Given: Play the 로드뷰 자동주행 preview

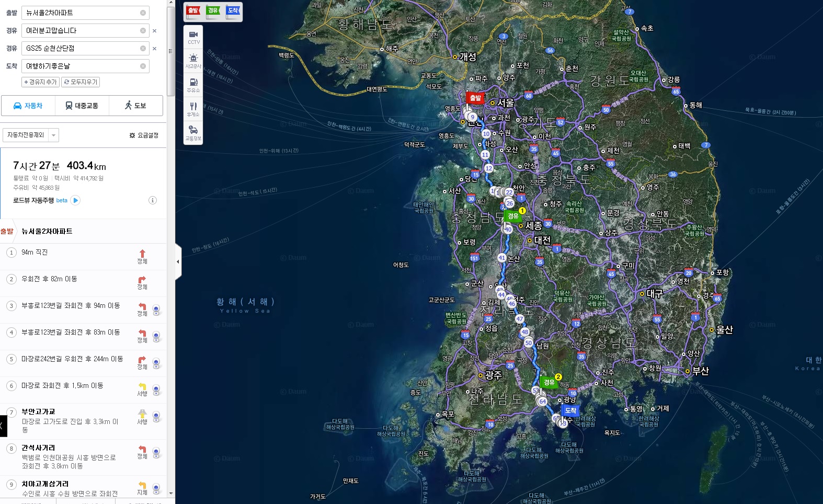Looking at the screenshot, I should click(76, 200).
